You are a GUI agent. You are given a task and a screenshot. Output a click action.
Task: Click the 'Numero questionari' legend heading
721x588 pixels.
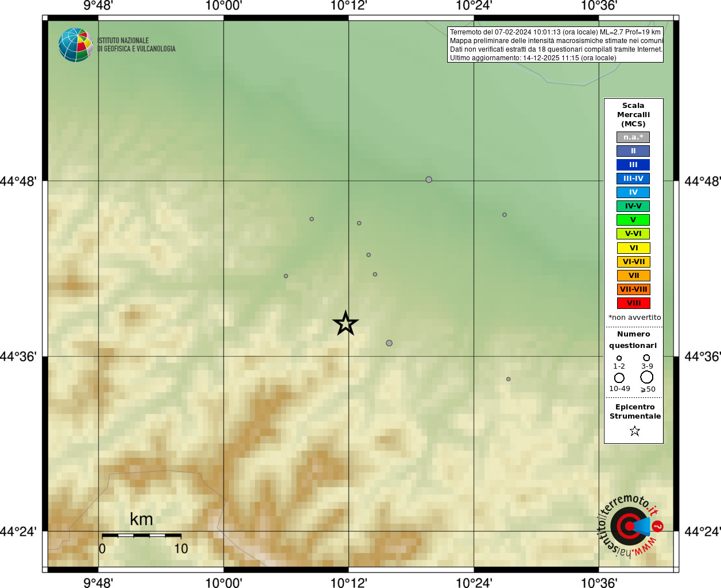[633, 339]
